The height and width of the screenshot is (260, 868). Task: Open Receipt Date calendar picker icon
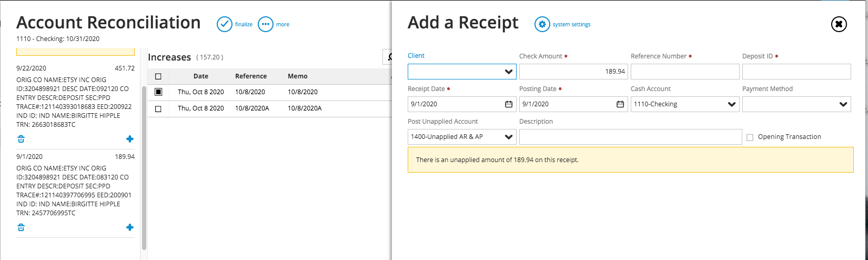[x=509, y=104]
